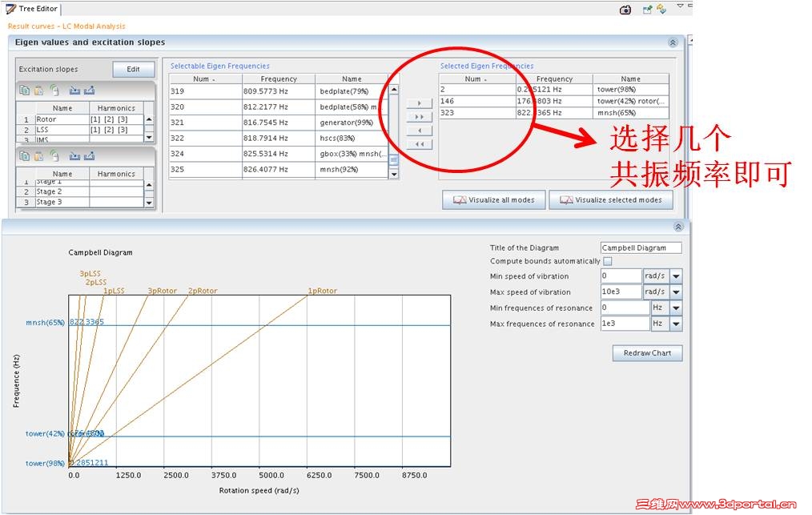Select frequency row 322 hscs(83%)

pos(279,138)
